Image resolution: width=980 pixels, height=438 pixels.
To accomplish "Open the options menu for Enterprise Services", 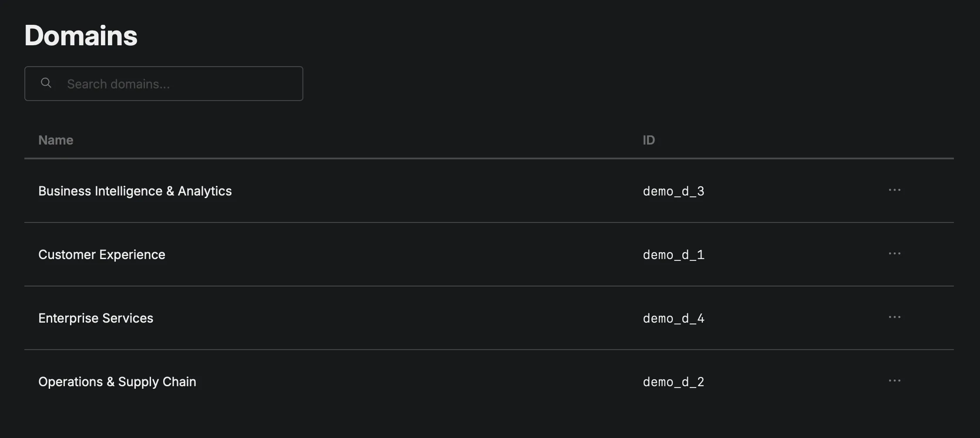I will click(x=895, y=317).
